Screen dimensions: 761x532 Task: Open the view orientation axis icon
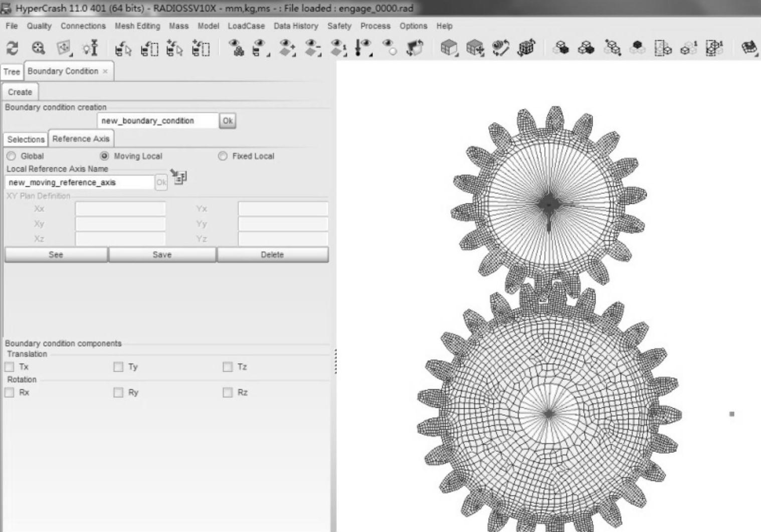(64, 48)
